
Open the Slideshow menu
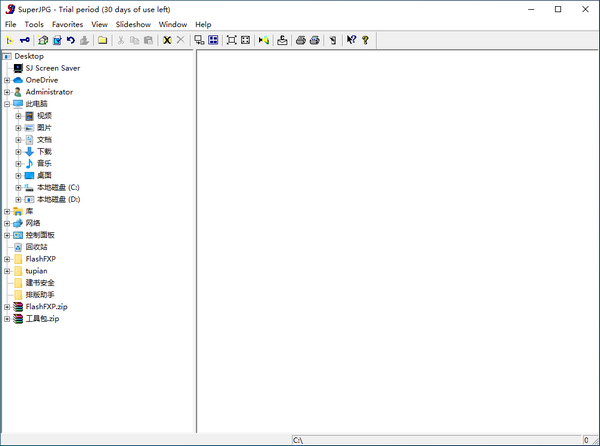(133, 24)
